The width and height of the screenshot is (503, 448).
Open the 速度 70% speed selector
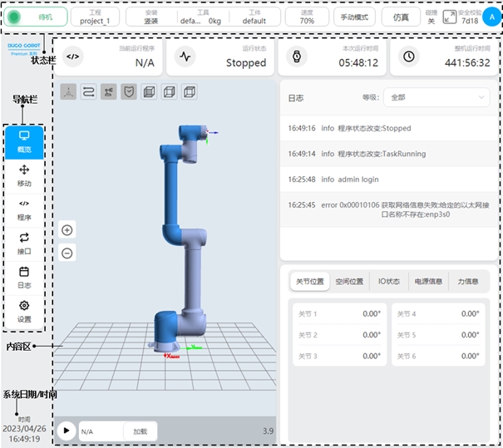[x=307, y=17]
